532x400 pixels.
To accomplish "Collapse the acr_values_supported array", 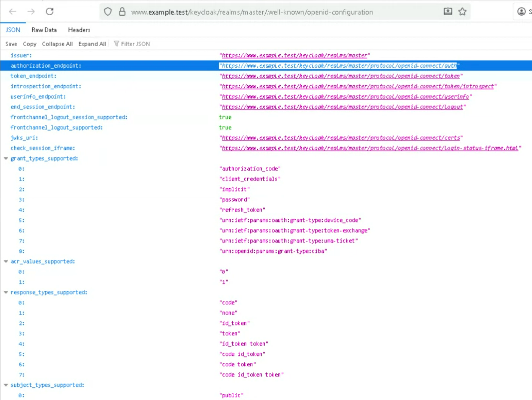I will (6, 261).
